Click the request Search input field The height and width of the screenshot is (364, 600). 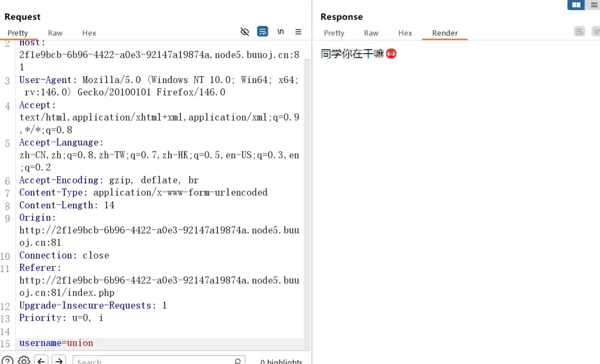click(x=152, y=361)
